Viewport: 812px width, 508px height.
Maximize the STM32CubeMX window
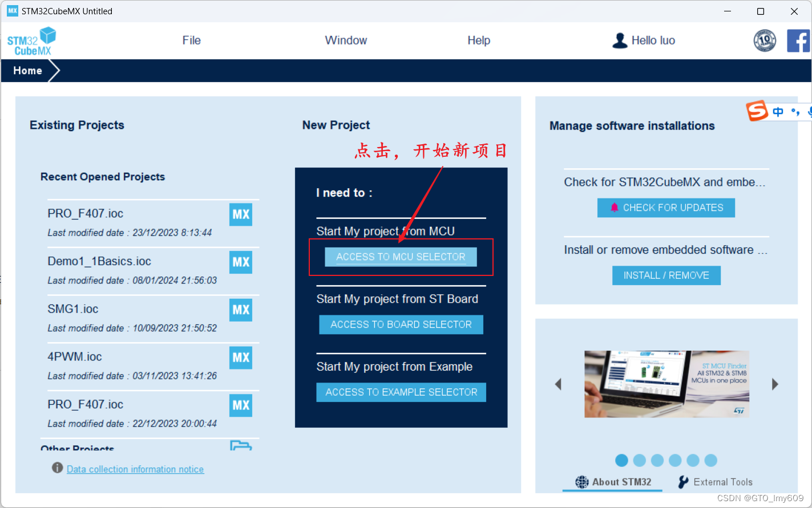tap(761, 11)
